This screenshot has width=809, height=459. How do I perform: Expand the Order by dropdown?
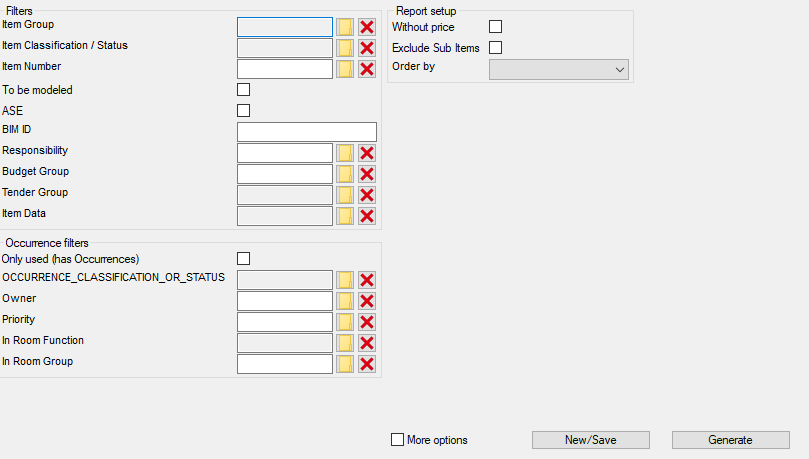[x=558, y=69]
